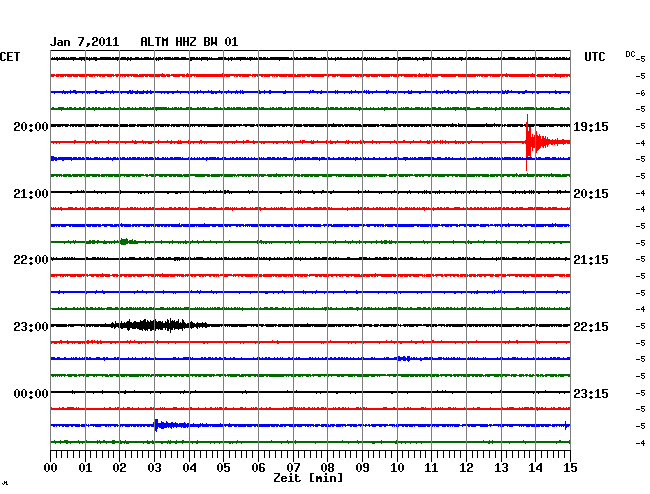Click minute tick label "09" on time axis
Viewport: 650px width, 494px height.
pos(362,468)
